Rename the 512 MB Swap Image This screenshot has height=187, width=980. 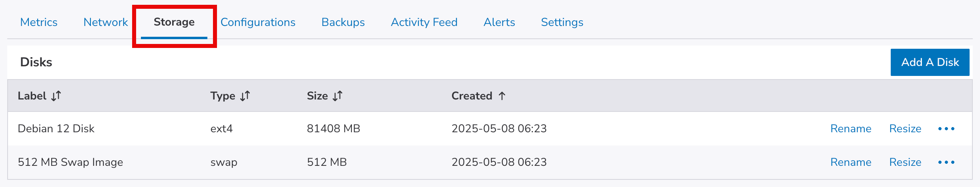point(851,162)
